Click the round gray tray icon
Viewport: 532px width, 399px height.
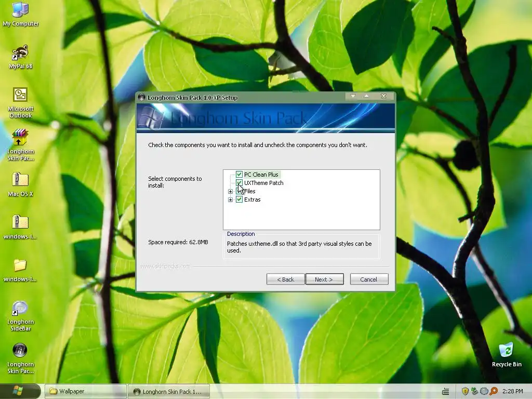tap(484, 391)
